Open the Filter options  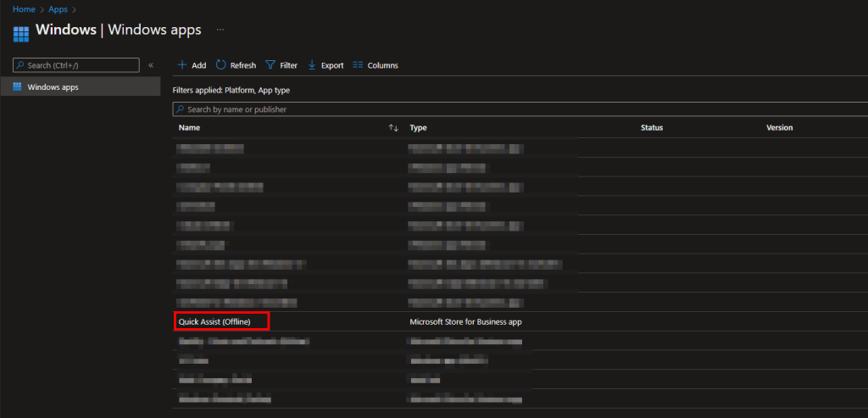click(x=281, y=65)
